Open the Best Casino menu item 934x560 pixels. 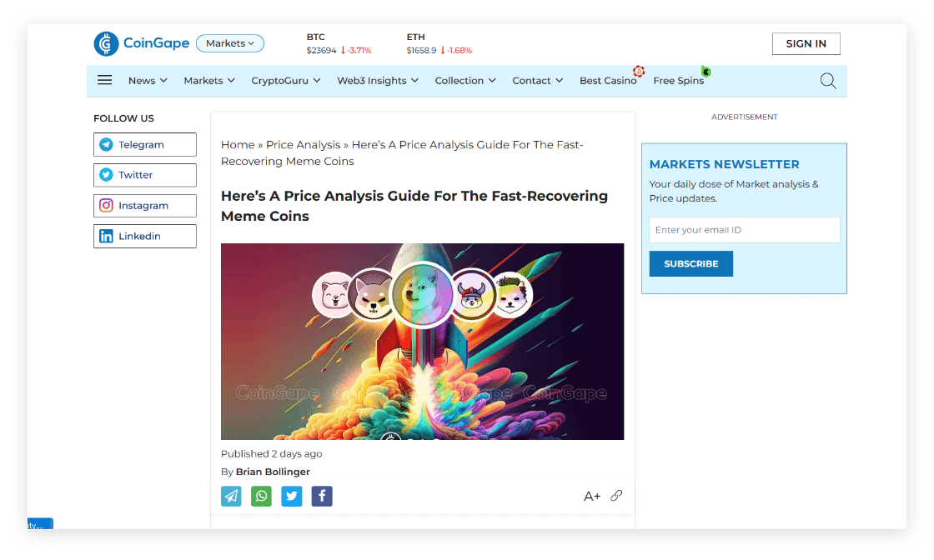point(608,80)
